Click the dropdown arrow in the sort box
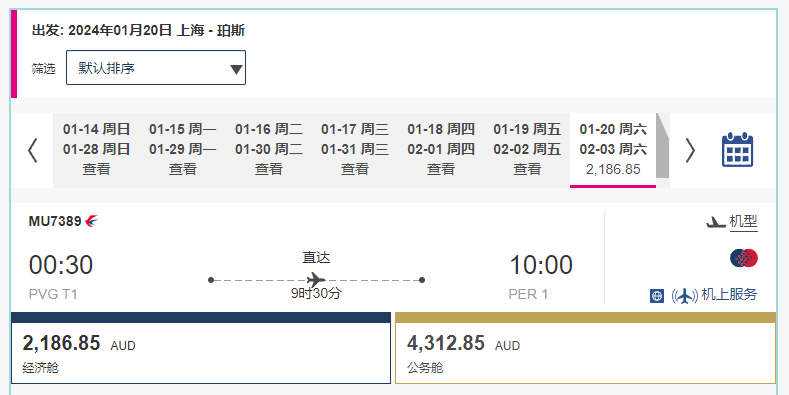The image size is (789, 395). click(236, 69)
